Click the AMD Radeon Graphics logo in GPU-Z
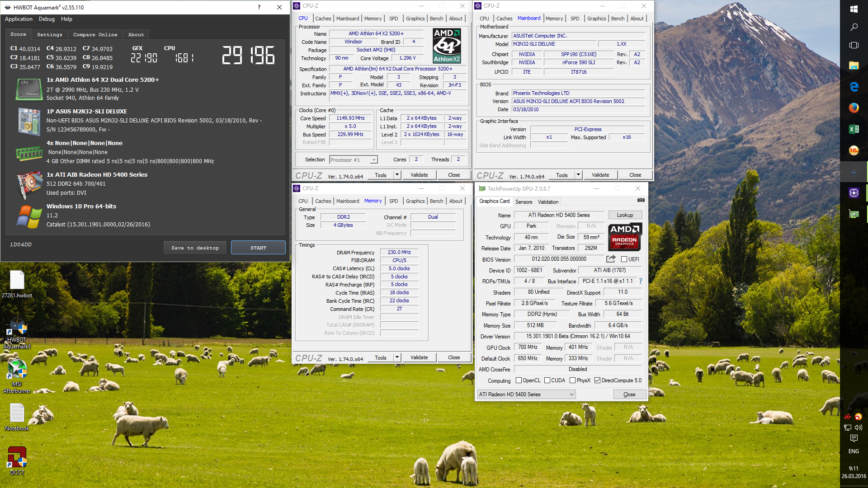Viewport: 868px width, 488px height. [624, 237]
